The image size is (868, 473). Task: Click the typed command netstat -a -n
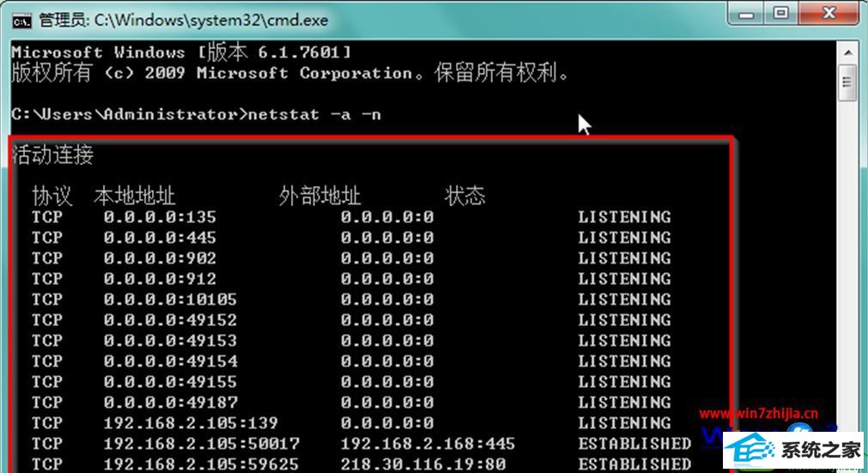click(314, 114)
